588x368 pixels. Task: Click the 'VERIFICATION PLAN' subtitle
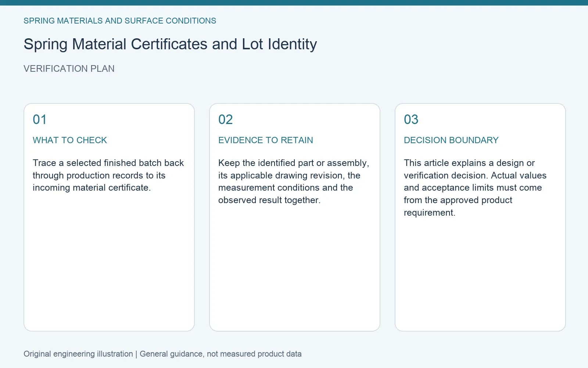(69, 68)
